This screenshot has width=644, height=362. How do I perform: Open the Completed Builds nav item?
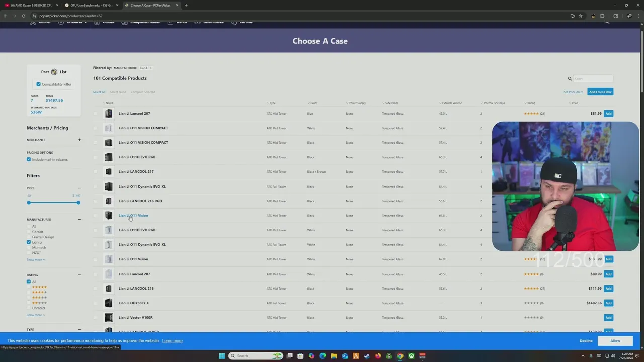click(x=141, y=22)
